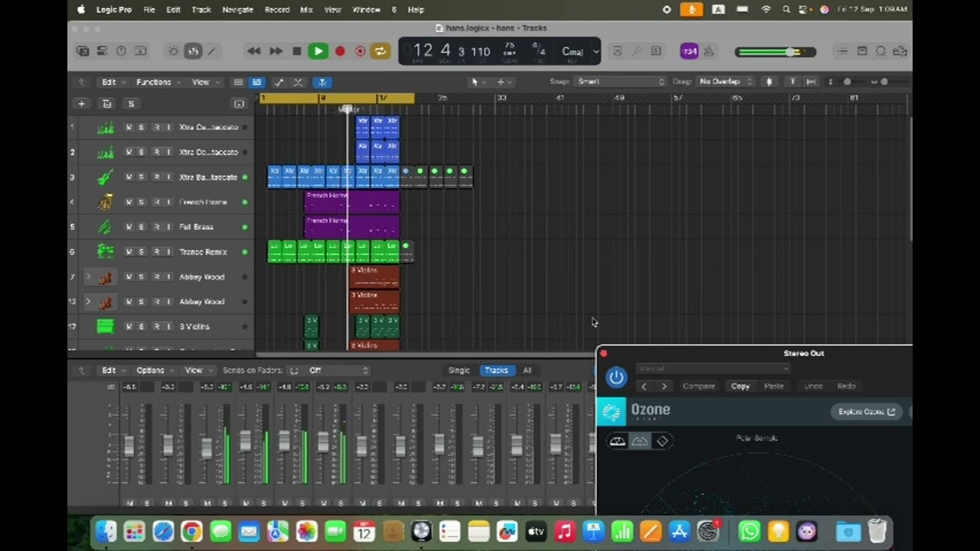Select the mixer Single tab
The width and height of the screenshot is (980, 551).
[x=459, y=370]
